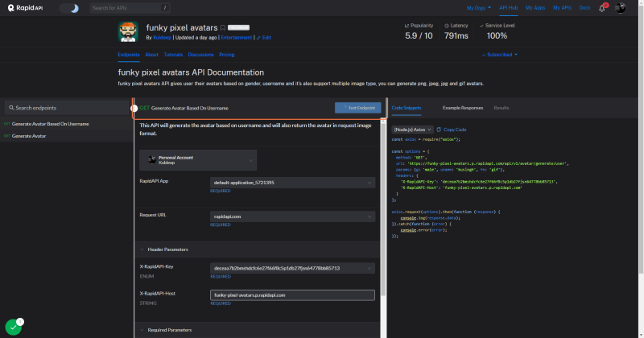
Task: Open notifications bell
Action: [x=602, y=8]
